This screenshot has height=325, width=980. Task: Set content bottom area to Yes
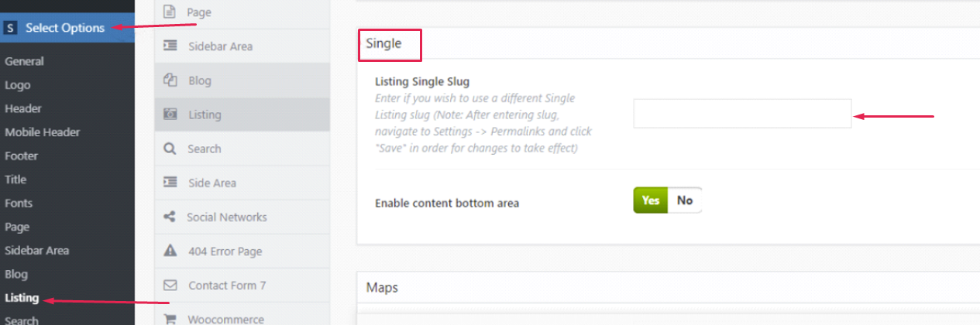click(651, 200)
